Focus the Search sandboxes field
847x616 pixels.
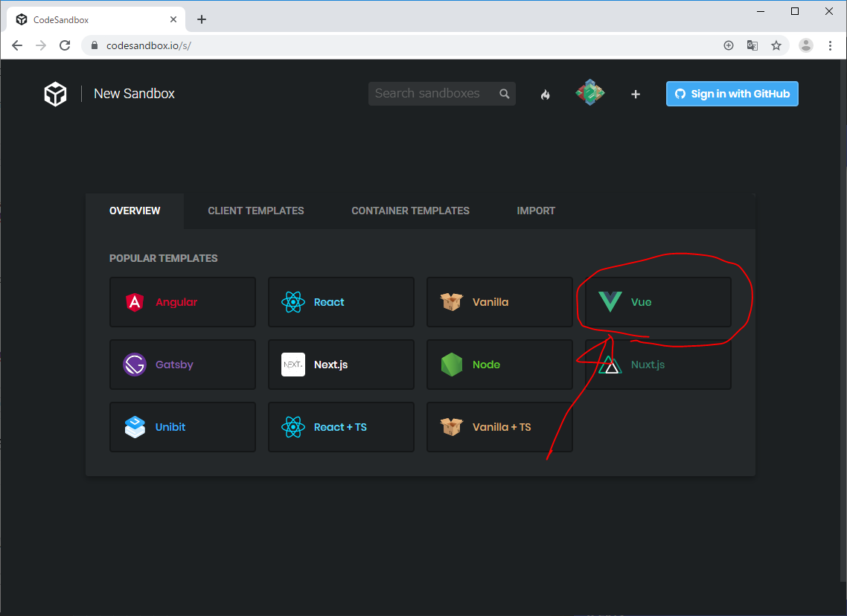432,94
